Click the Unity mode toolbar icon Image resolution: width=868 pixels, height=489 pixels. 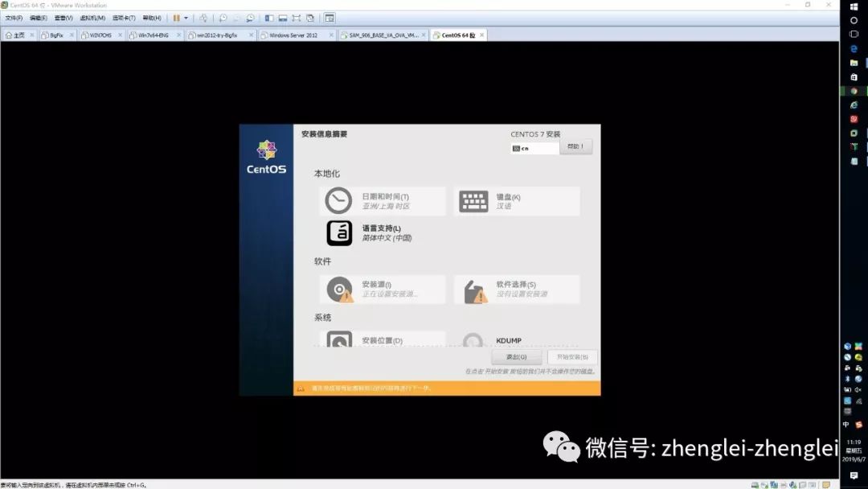(310, 18)
